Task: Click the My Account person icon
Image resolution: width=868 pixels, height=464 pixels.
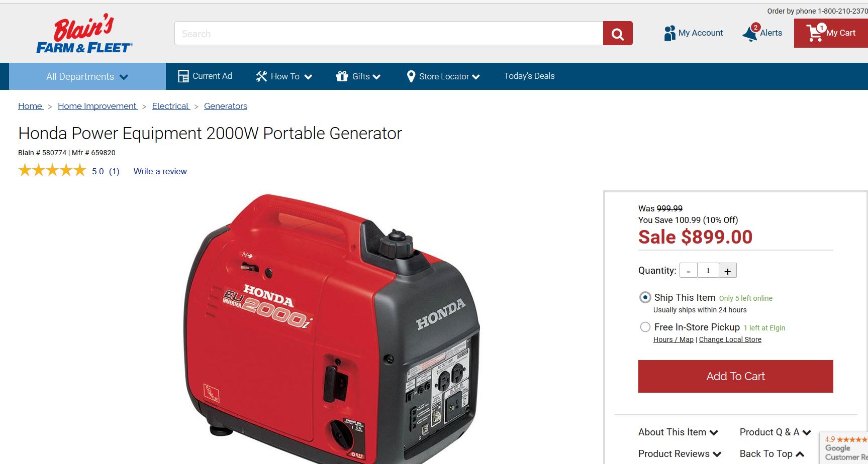Action: coord(669,33)
